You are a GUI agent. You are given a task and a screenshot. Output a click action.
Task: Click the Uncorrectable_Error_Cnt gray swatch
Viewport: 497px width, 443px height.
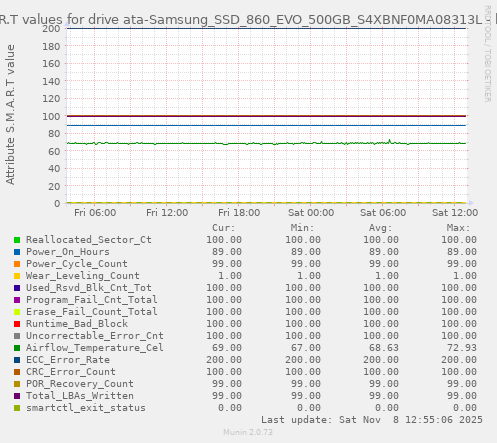click(x=17, y=336)
